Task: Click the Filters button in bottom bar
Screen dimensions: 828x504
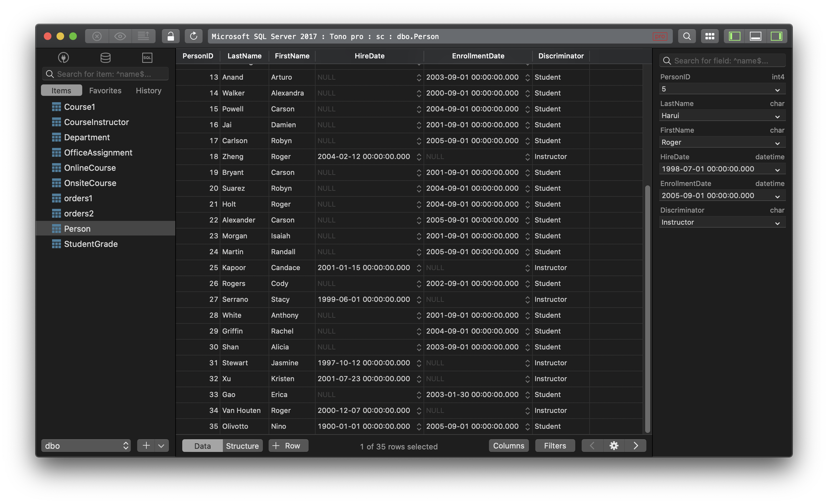Action: coord(555,445)
